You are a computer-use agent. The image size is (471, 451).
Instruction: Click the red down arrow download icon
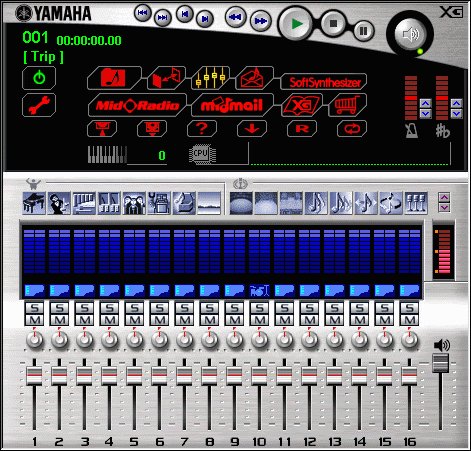coord(252,129)
